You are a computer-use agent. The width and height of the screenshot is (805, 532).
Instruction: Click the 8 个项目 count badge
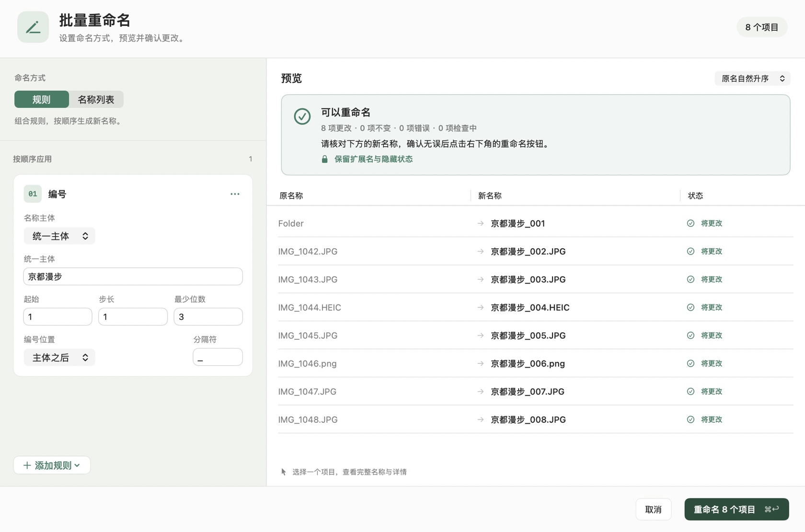(x=762, y=27)
